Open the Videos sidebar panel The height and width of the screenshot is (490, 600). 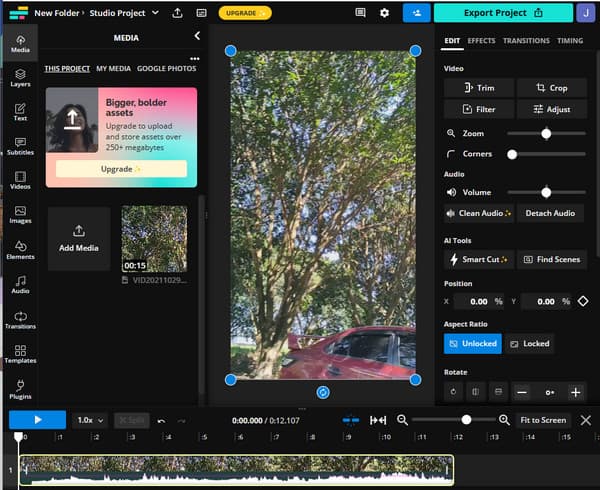click(20, 180)
